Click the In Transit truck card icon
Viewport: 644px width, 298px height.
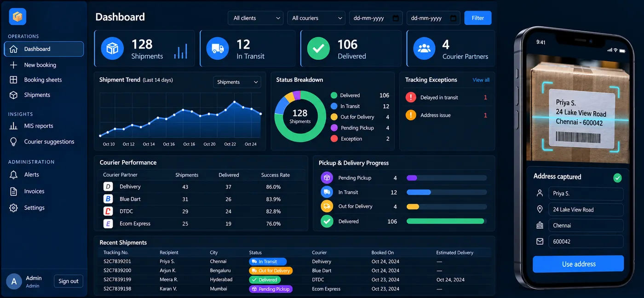[x=218, y=49]
